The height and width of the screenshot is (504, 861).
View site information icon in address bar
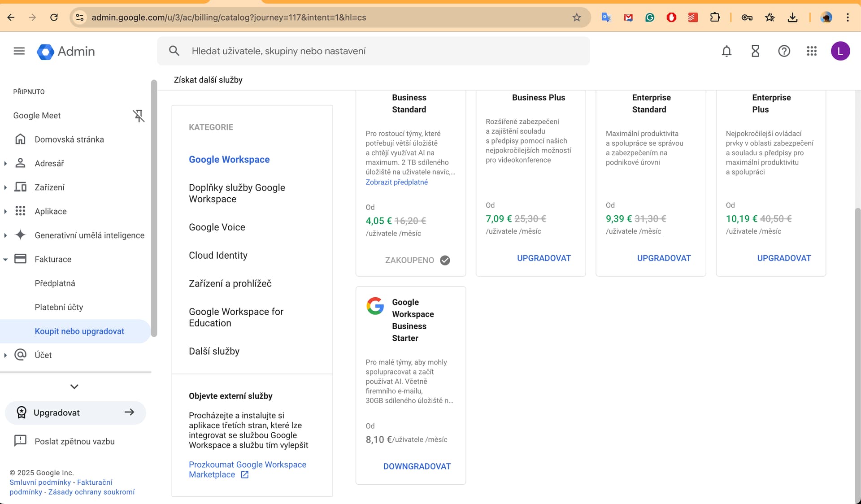pyautogui.click(x=80, y=17)
